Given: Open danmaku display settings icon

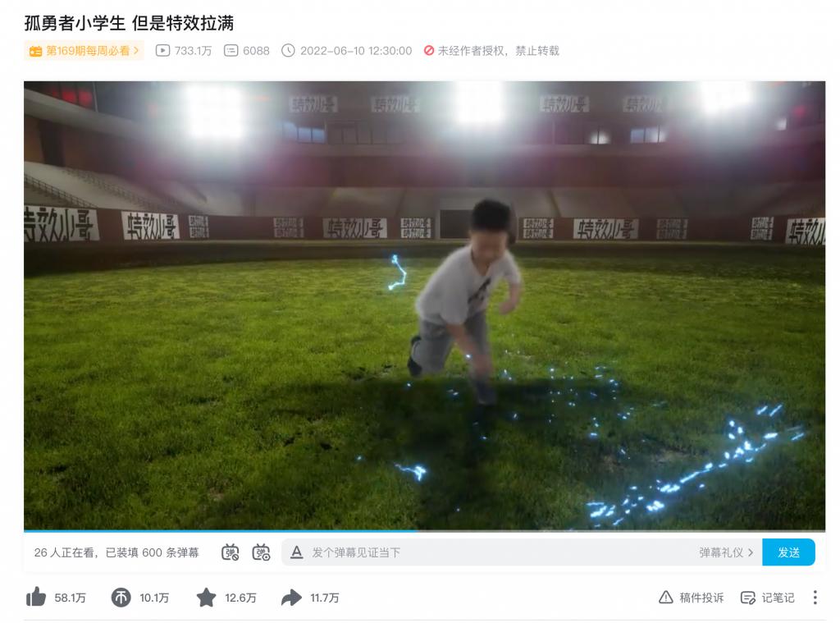Looking at the screenshot, I should click(x=262, y=552).
